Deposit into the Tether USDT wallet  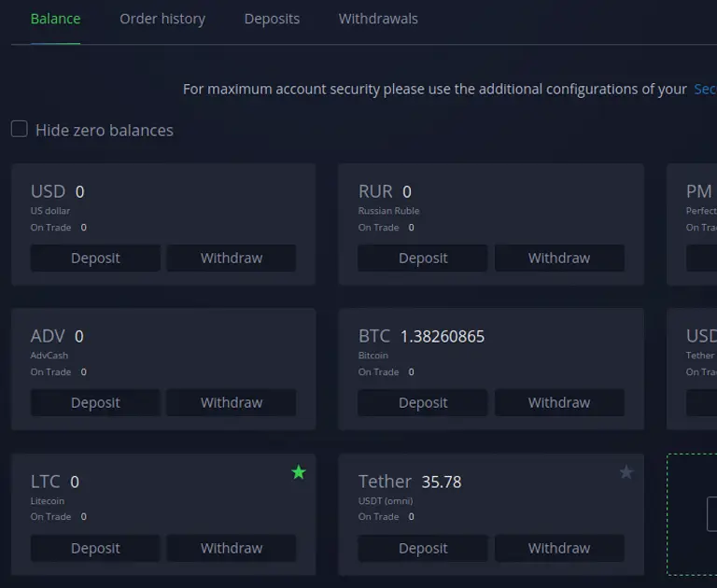[423, 548]
